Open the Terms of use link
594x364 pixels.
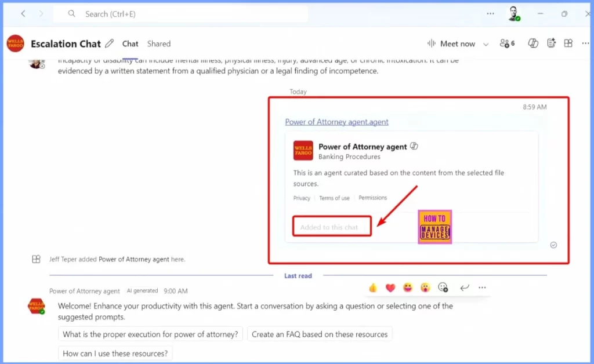click(x=334, y=198)
